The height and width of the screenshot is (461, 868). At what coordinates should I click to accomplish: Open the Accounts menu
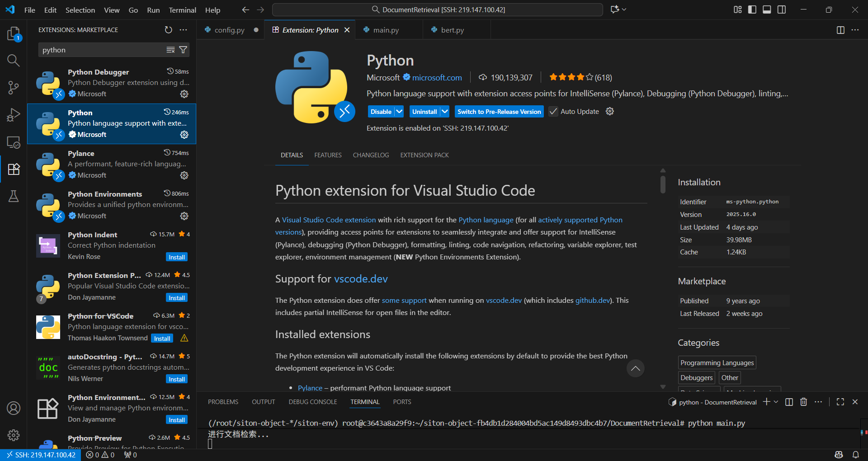coord(14,408)
